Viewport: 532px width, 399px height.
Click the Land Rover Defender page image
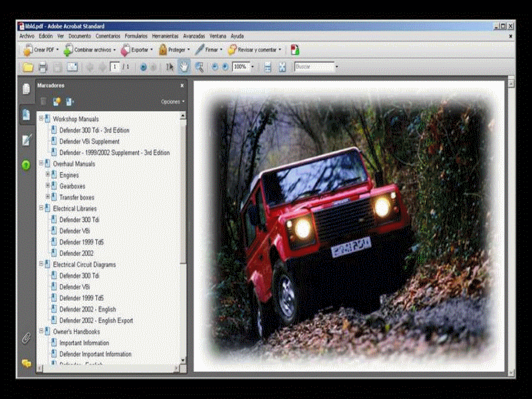coord(349,226)
